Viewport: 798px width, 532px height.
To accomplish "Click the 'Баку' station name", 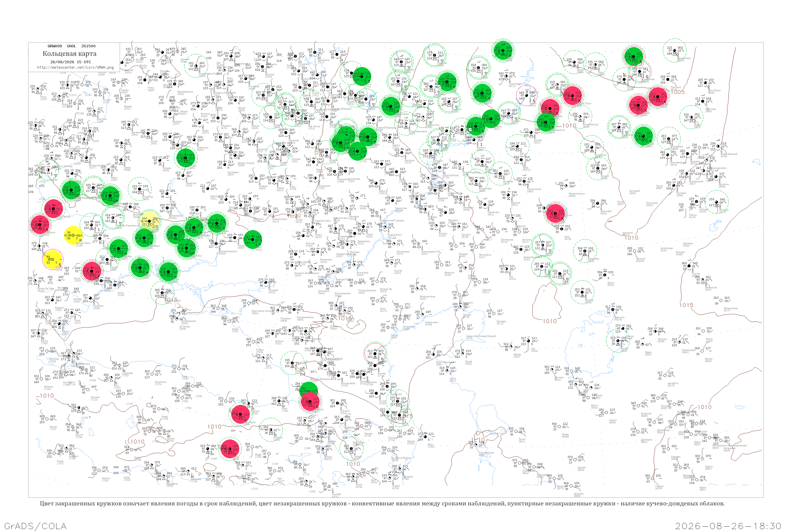I will [x=431, y=444].
